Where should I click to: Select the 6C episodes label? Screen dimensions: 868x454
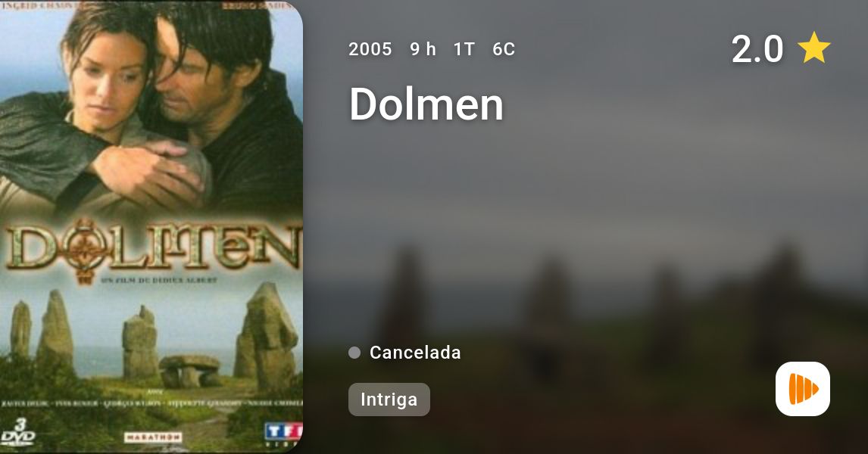[504, 49]
